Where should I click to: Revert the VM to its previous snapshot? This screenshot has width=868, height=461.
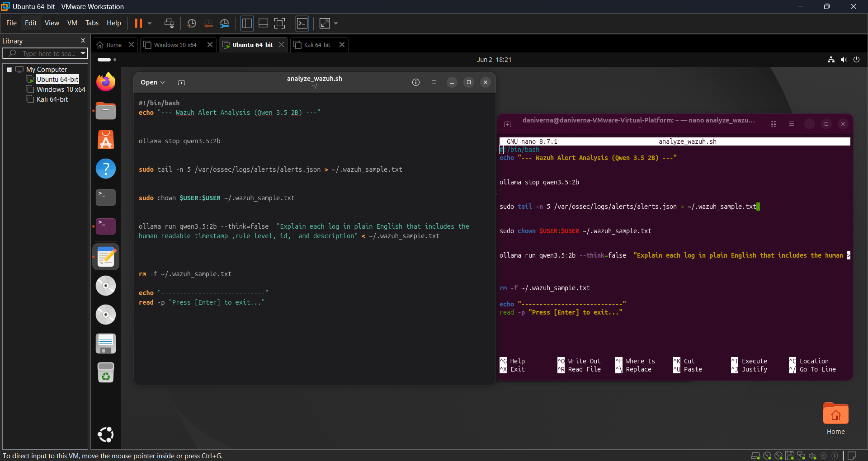click(208, 24)
